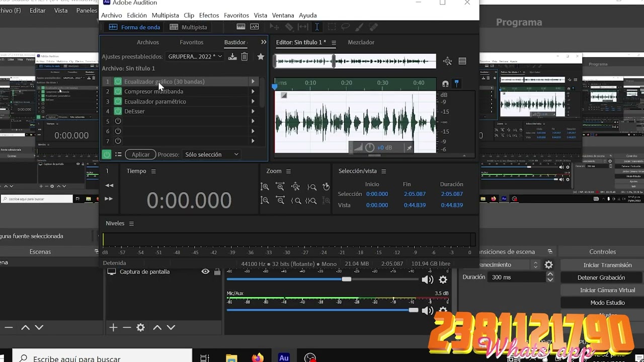Toggle power for Compresor multibanda effect

pyautogui.click(x=118, y=92)
